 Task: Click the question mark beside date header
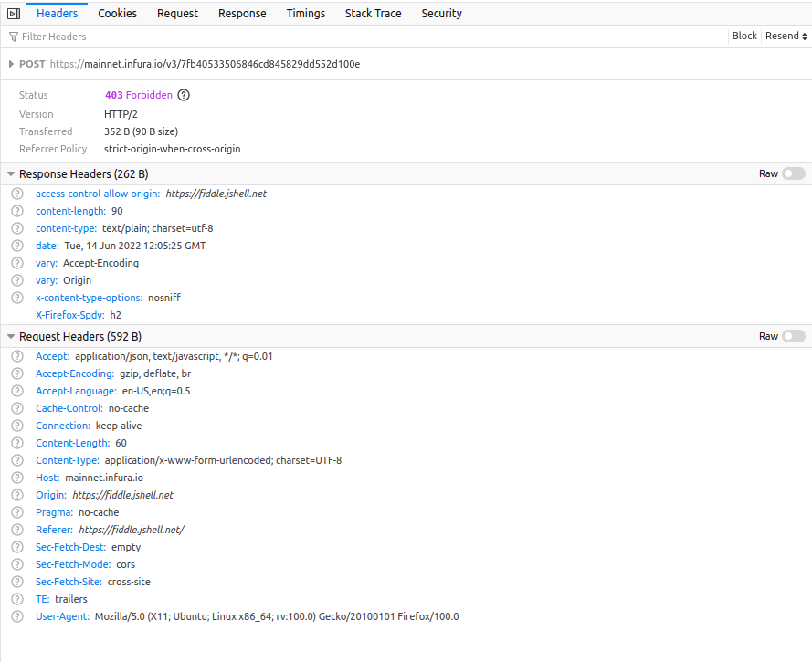pyautogui.click(x=16, y=246)
